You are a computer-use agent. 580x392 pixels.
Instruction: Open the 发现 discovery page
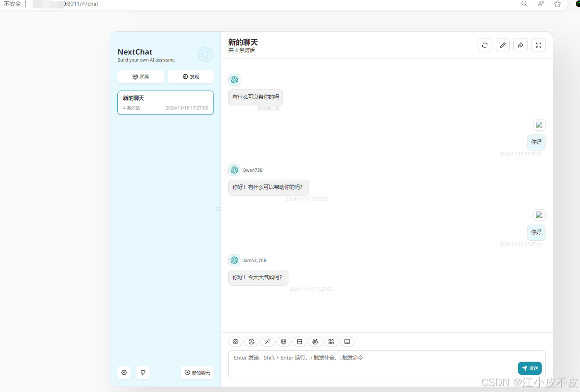[190, 77]
